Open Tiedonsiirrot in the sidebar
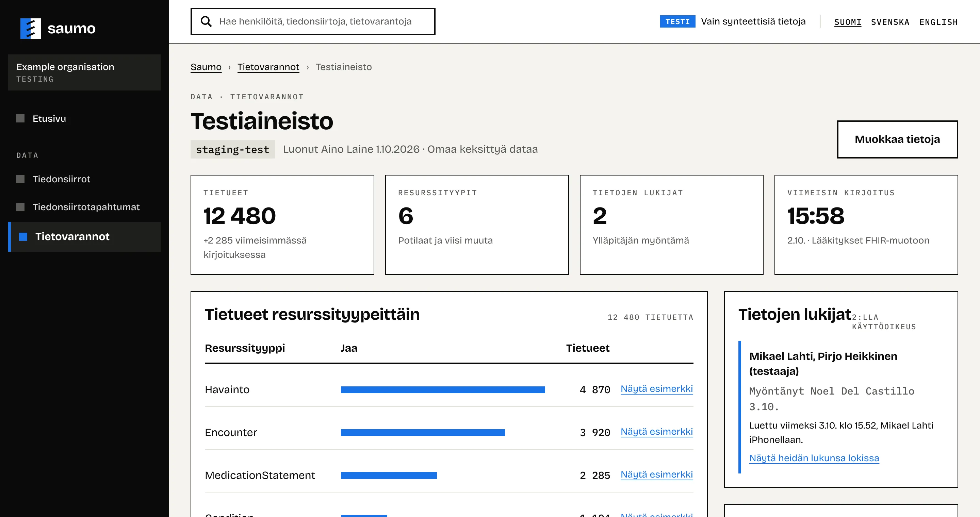The height and width of the screenshot is (517, 980). 84,179
